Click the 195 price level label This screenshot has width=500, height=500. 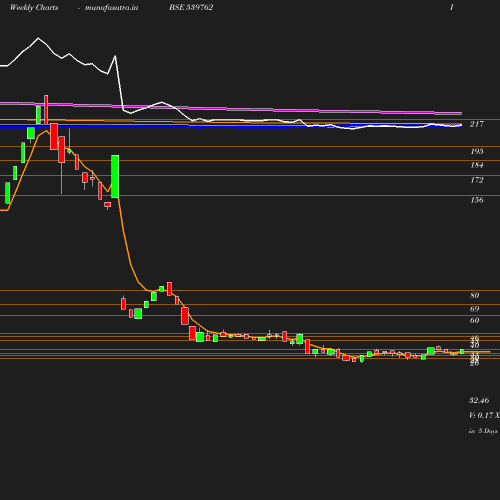point(477,151)
